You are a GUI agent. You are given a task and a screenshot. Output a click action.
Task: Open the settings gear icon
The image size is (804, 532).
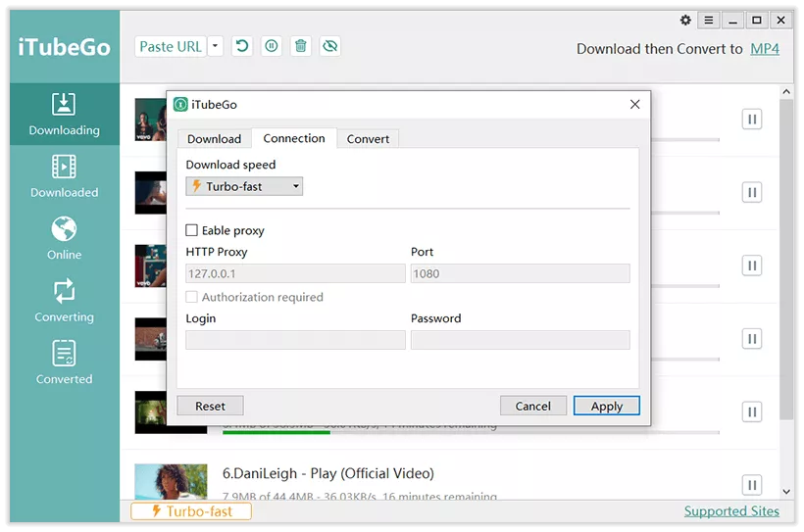pyautogui.click(x=685, y=21)
